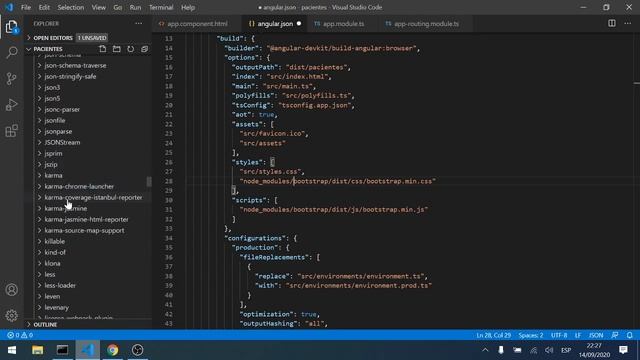
Task: Expand the karma-source-map-support folder
Action: coord(84,231)
